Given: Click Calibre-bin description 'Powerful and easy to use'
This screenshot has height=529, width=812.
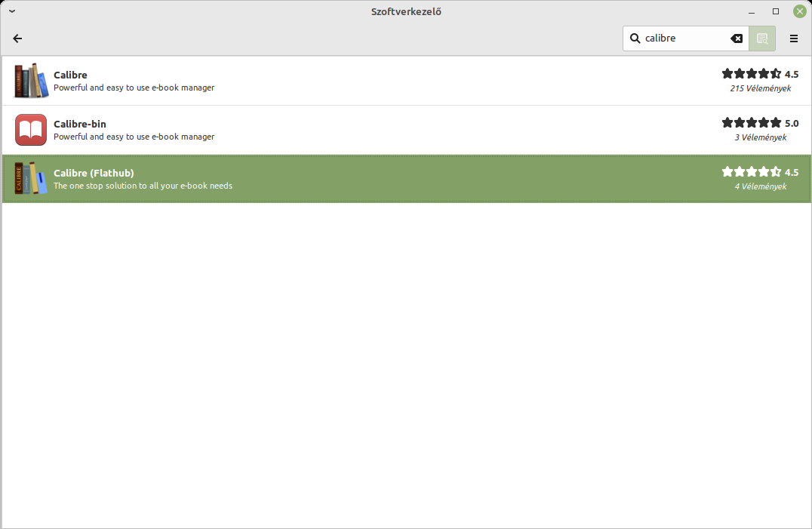Looking at the screenshot, I should tap(134, 137).
